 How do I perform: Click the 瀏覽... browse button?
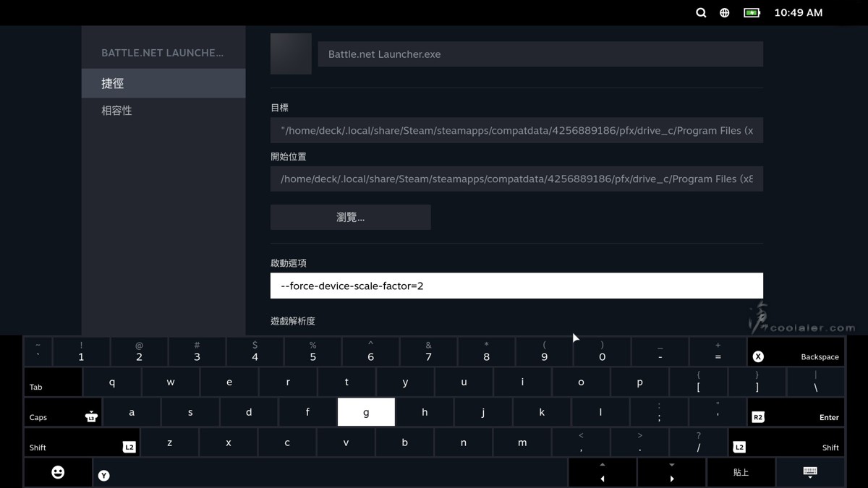351,217
